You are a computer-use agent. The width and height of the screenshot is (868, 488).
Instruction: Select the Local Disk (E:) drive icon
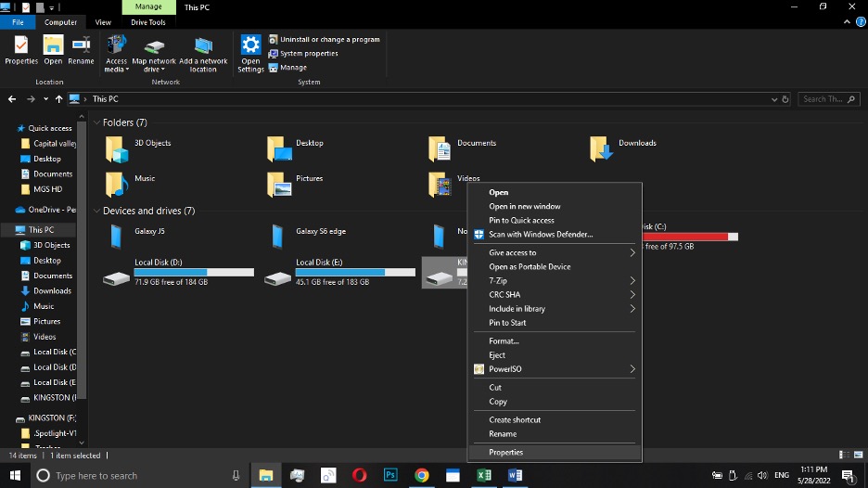click(278, 278)
